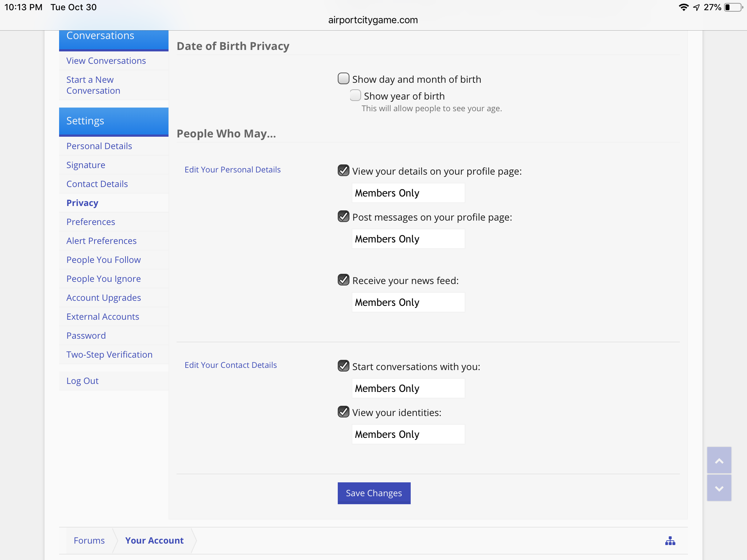This screenshot has height=560, width=747.
Task: Open People You Ignore
Action: pyautogui.click(x=114, y=279)
